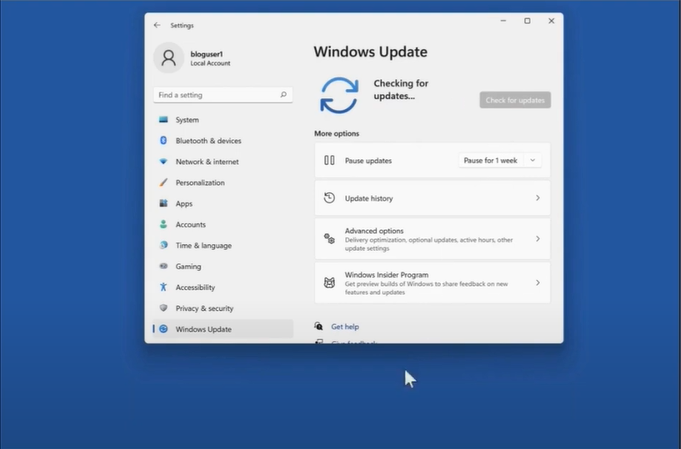Select Windows Update in sidebar
This screenshot has width=681, height=449.
203,329
